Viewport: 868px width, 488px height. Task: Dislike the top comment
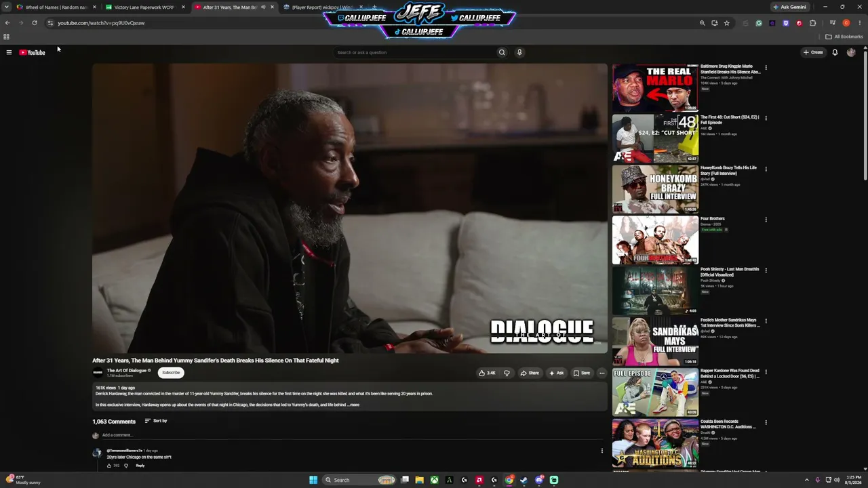pyautogui.click(x=126, y=466)
